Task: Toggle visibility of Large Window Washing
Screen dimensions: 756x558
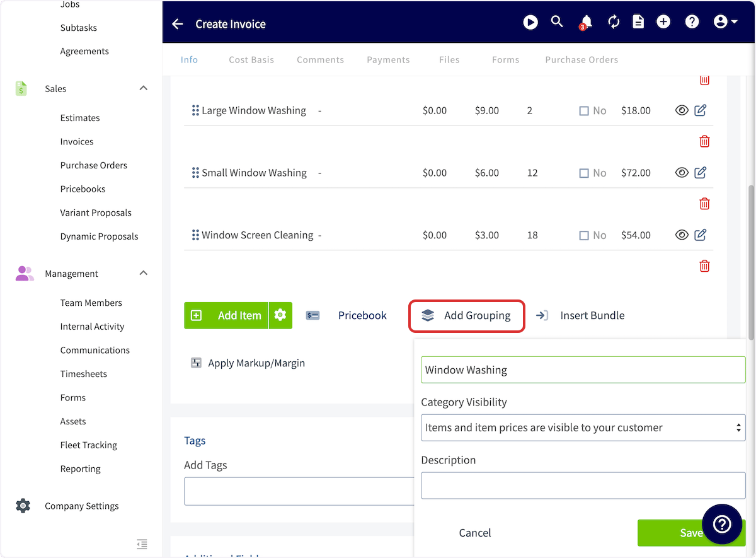Action: coord(682,110)
